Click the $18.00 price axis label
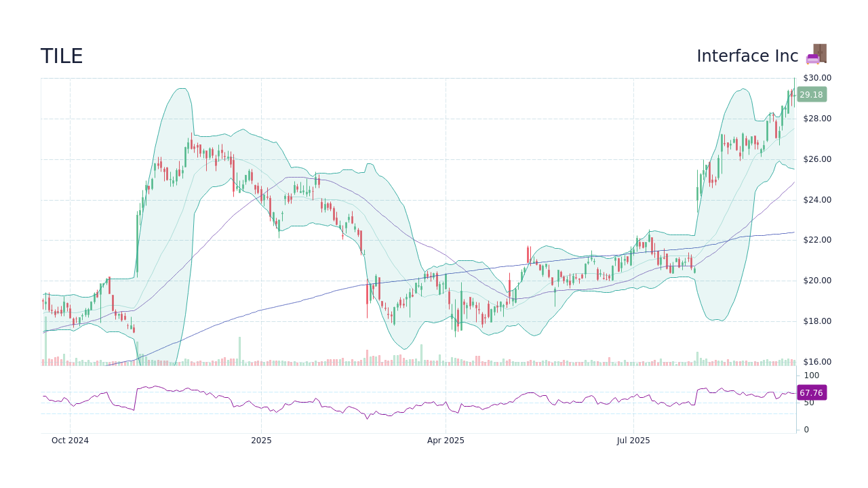868x488 pixels. coord(817,321)
